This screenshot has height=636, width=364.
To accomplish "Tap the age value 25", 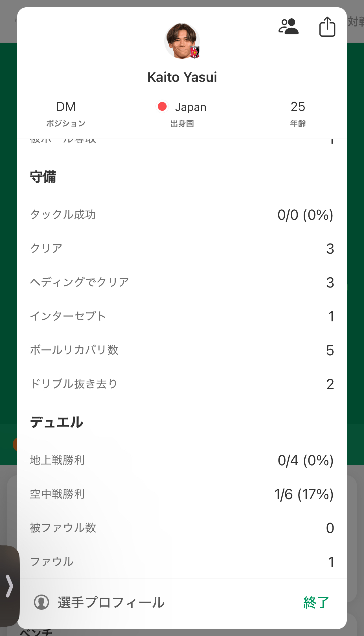I will click(x=298, y=107).
